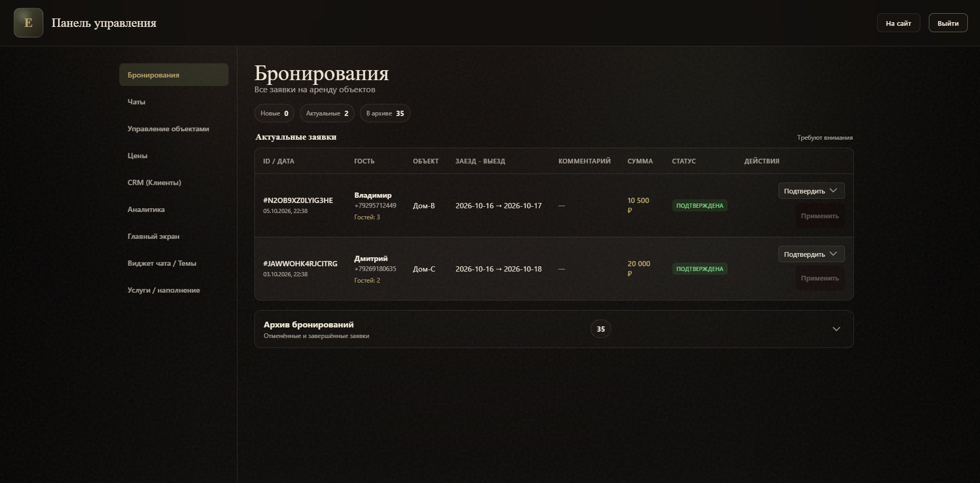Open Подтвердить dropdown for Владимир's booking
Screen dimensions: 980x483
[811, 191]
